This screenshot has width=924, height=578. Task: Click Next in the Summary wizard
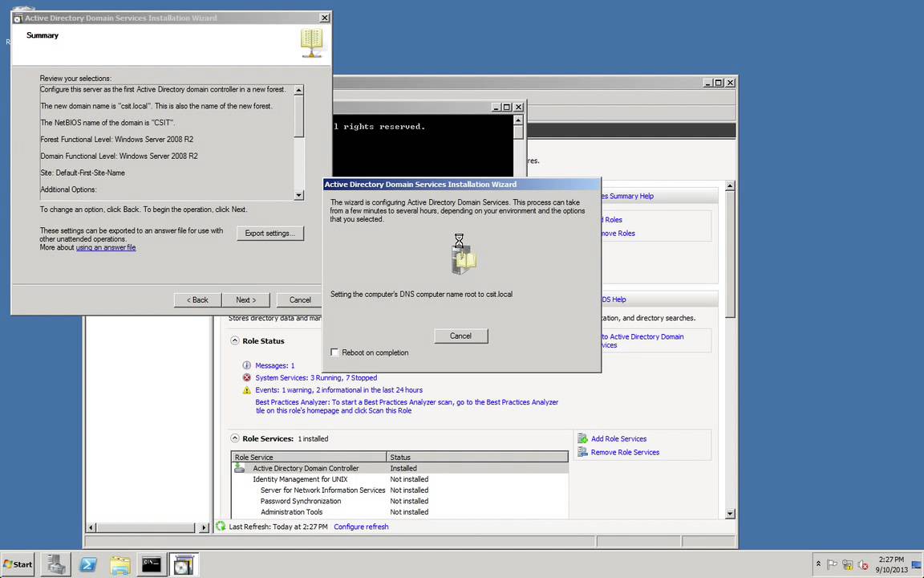click(x=245, y=299)
